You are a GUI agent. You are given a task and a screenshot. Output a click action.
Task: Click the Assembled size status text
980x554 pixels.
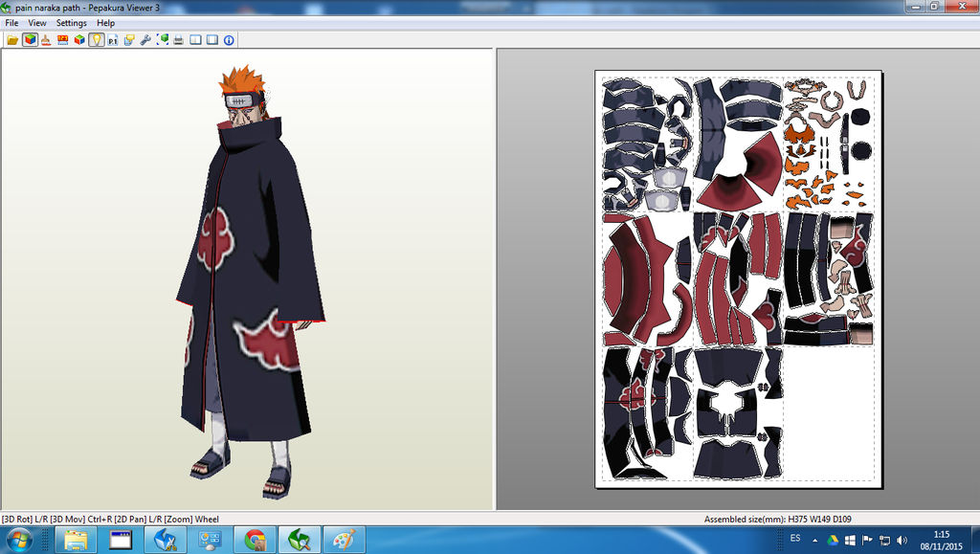click(777, 519)
